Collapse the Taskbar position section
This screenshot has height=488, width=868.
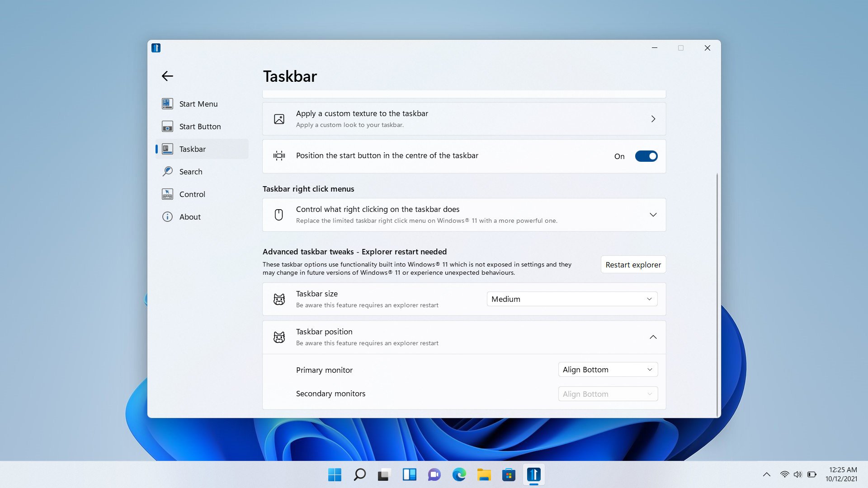653,337
